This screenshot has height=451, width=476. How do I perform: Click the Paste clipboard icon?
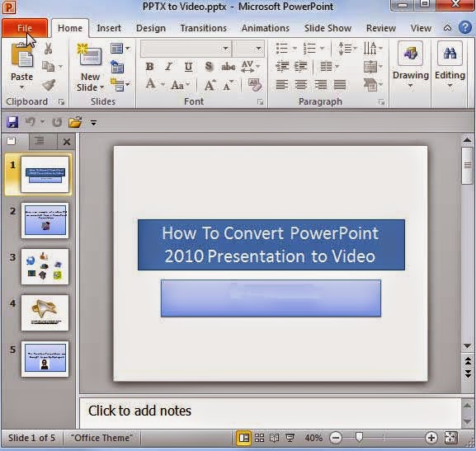pos(21,56)
